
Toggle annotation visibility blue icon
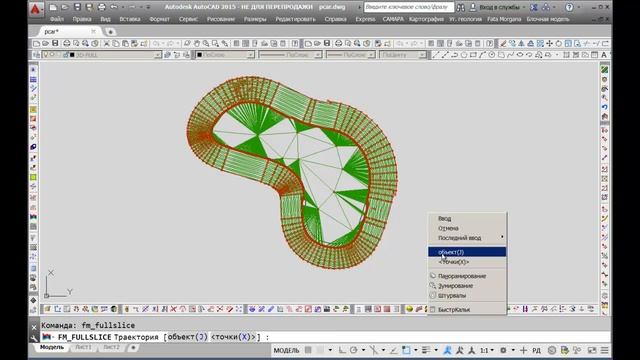(x=448, y=350)
